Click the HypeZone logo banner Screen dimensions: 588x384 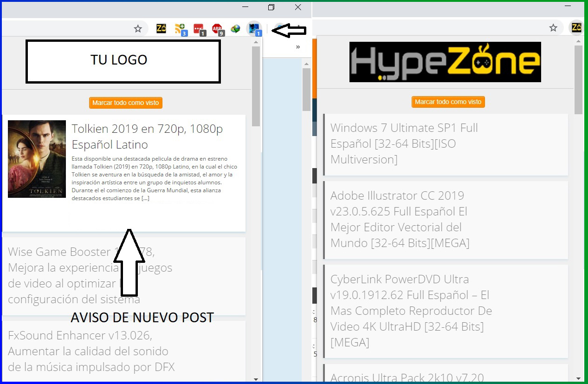coord(445,62)
